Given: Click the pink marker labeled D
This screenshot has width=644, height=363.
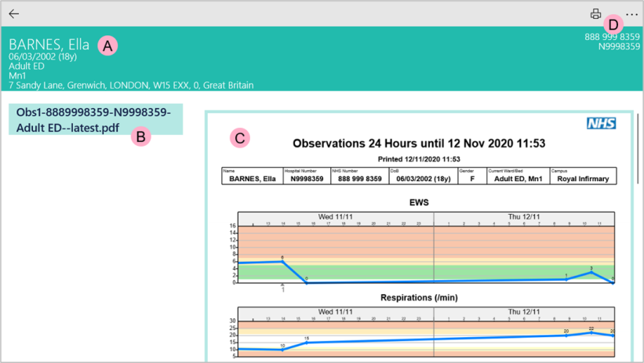Looking at the screenshot, I should [613, 24].
